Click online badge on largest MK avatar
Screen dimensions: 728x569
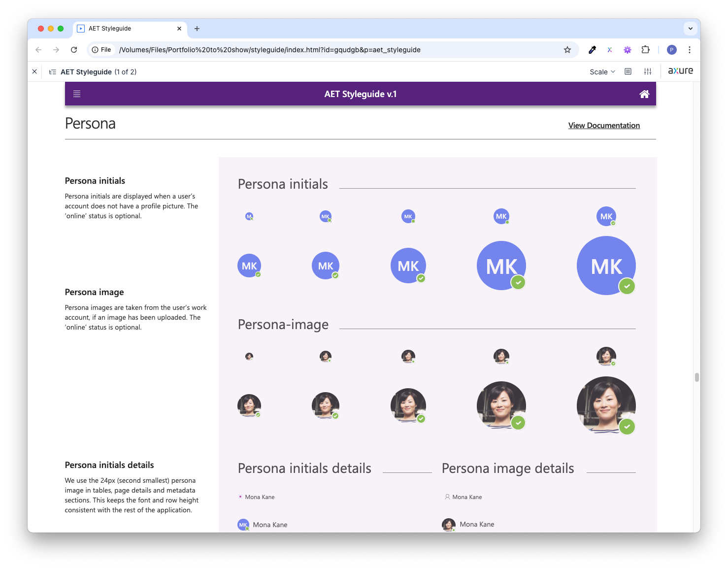[x=627, y=286]
